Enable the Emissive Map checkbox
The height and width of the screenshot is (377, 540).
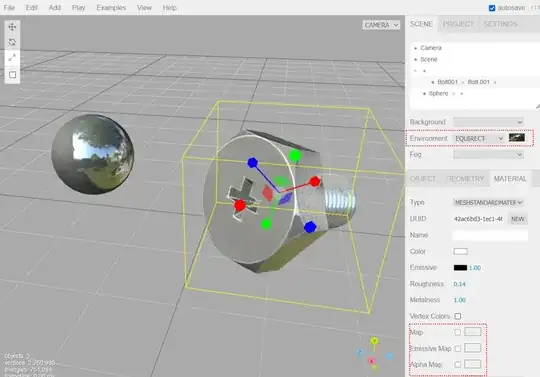458,348
